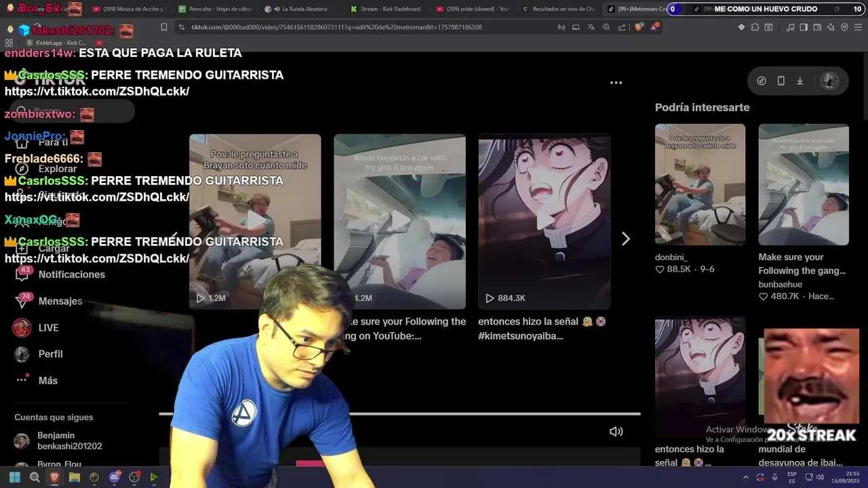Open Brave Wallet icon

[817, 27]
